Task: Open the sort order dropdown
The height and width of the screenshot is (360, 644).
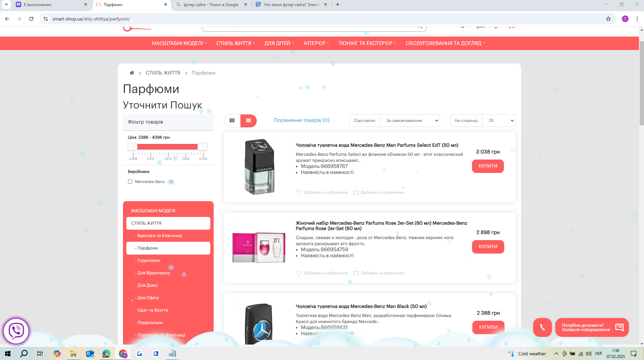Action: tap(410, 121)
